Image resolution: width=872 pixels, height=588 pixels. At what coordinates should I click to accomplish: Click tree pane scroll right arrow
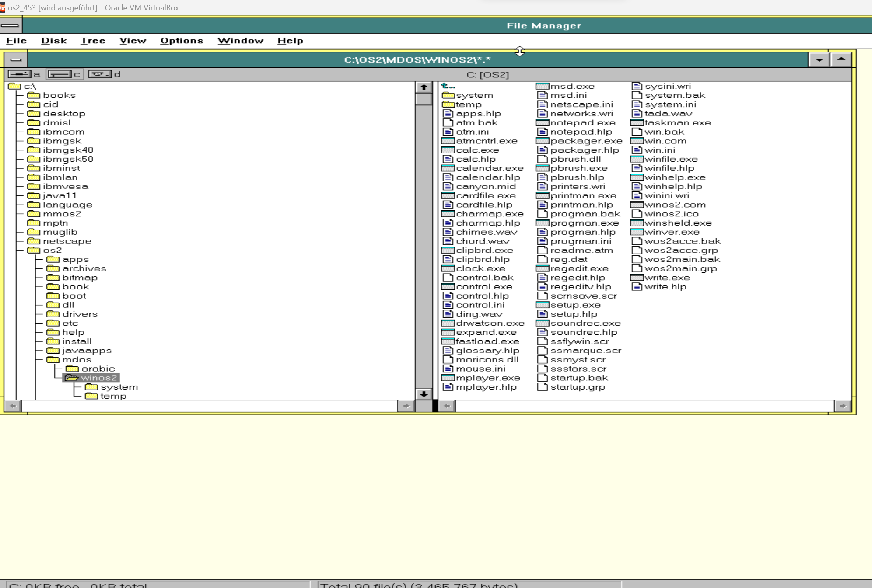pos(406,406)
